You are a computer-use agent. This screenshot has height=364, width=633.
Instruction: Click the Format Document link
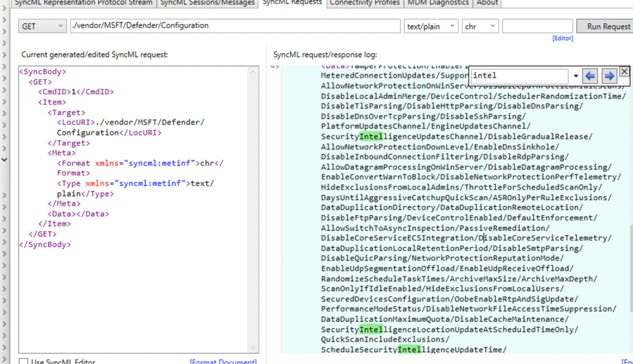223,362
